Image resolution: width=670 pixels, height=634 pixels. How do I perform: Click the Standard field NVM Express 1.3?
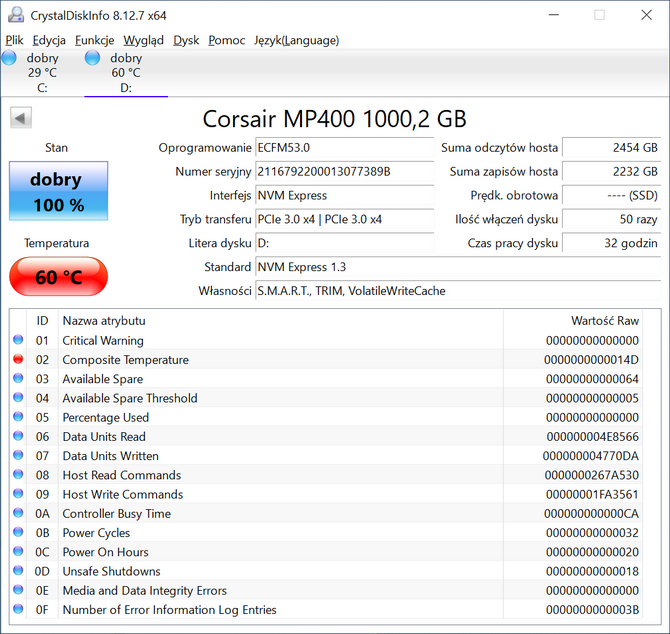click(458, 267)
